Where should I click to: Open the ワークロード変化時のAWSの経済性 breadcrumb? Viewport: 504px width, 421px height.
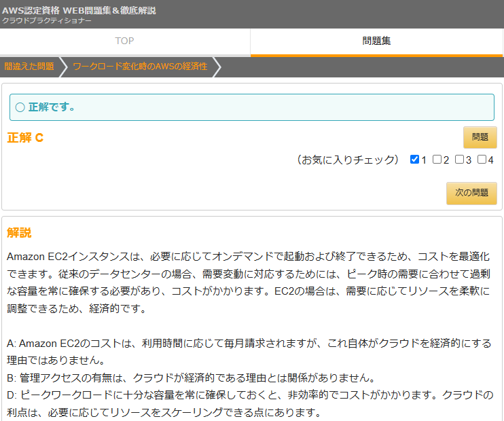140,67
